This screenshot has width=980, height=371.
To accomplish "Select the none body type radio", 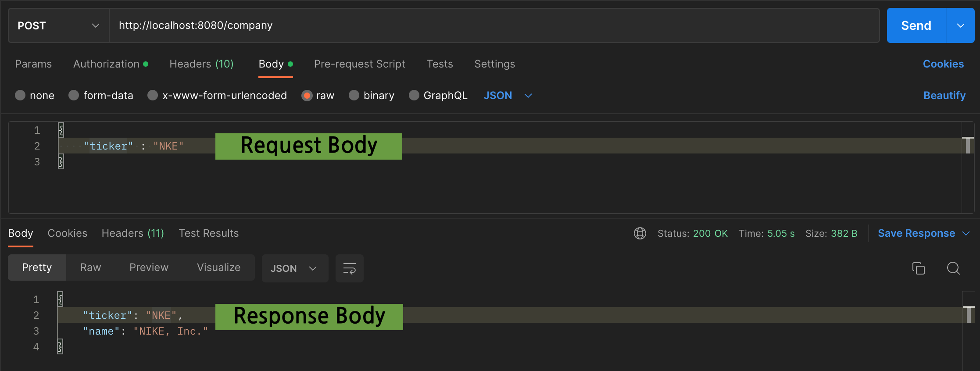I will tap(20, 95).
